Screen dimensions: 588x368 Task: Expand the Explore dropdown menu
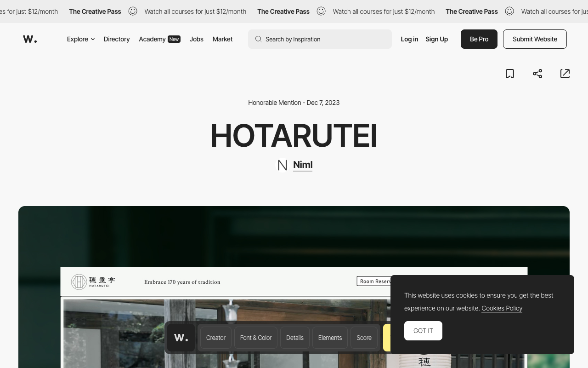(81, 39)
